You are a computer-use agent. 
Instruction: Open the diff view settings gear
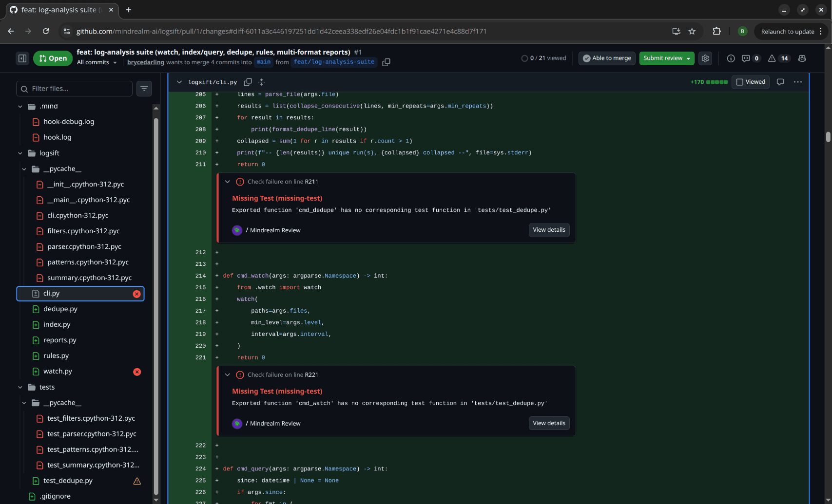point(705,58)
